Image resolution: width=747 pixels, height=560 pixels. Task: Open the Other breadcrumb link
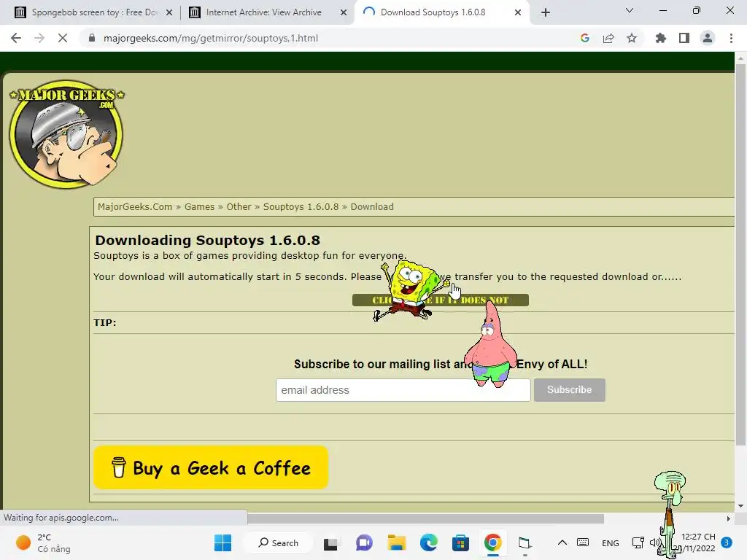click(239, 206)
